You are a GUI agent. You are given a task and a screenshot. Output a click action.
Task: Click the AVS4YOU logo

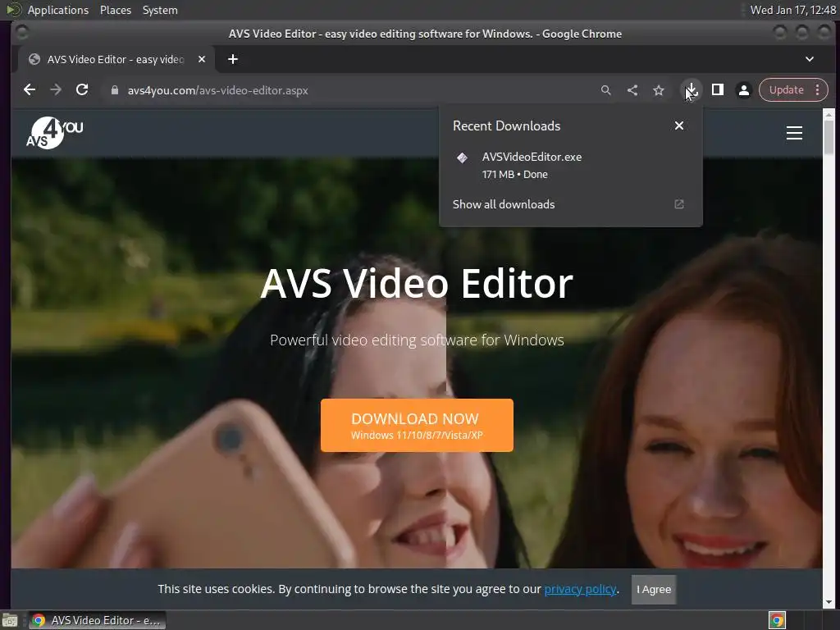[x=55, y=133]
